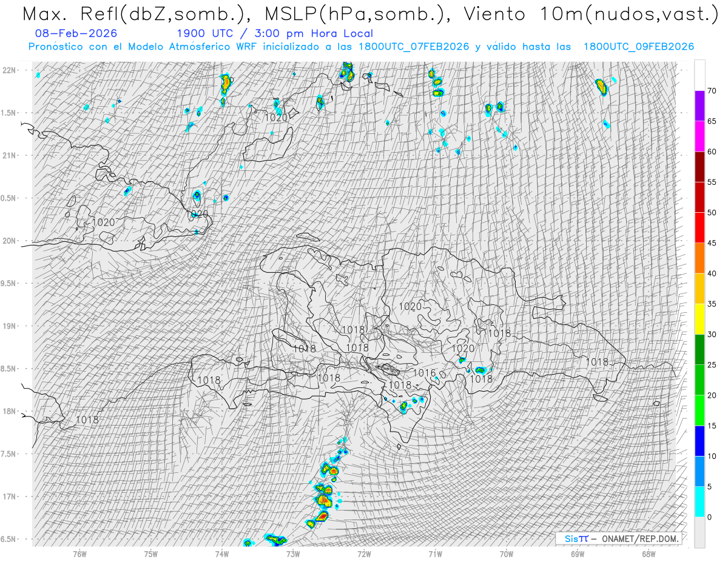
Task: Click the valid-until time '1800UTC_09FEB2026'
Action: (x=639, y=47)
